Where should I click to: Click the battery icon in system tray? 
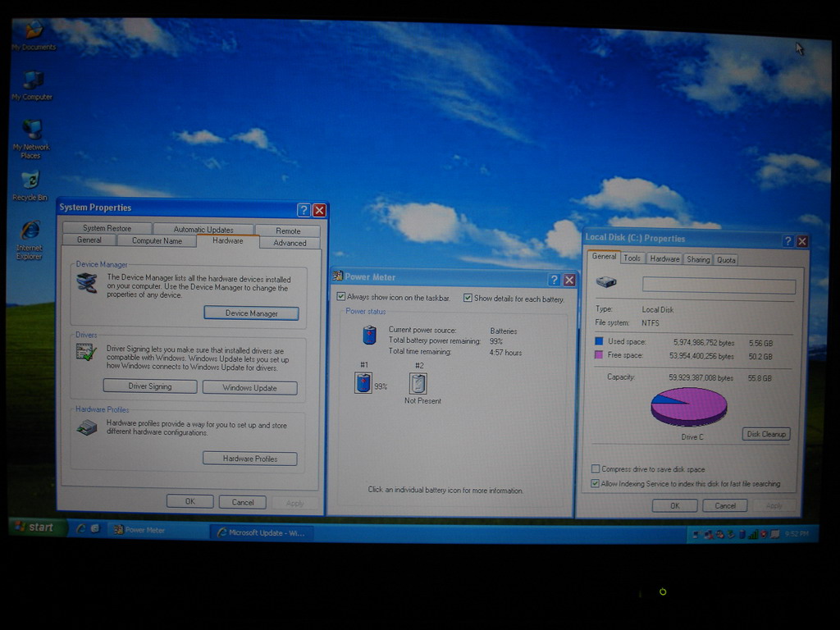[x=742, y=534]
